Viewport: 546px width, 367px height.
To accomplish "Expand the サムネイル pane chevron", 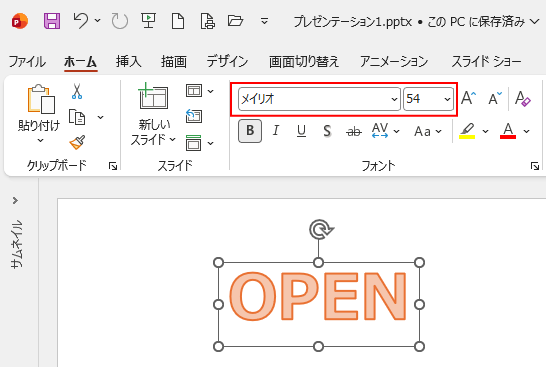I will [15, 201].
